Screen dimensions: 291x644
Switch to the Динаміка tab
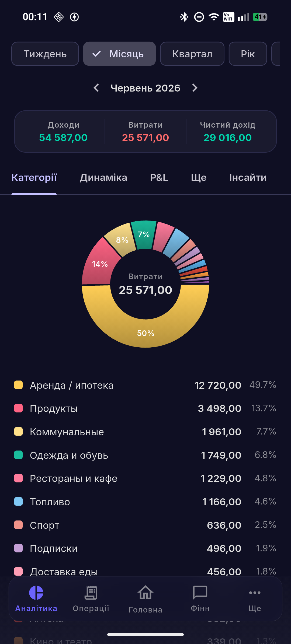click(103, 178)
